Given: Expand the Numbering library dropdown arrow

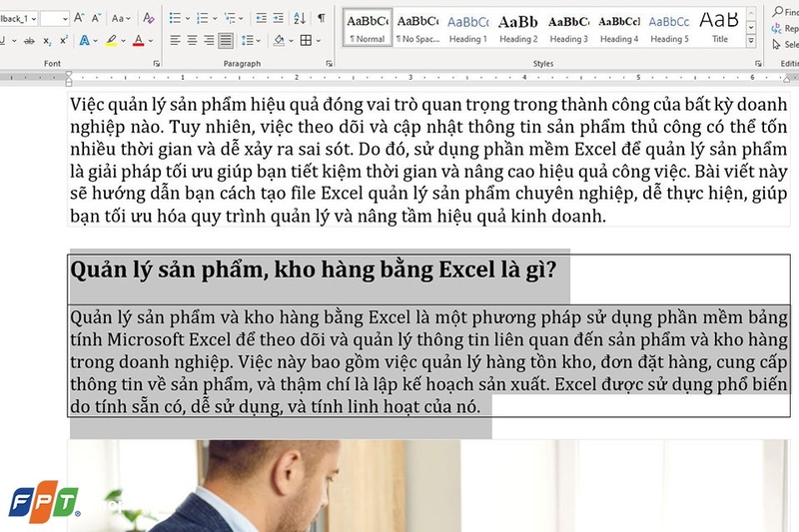Looking at the screenshot, I should (215, 19).
